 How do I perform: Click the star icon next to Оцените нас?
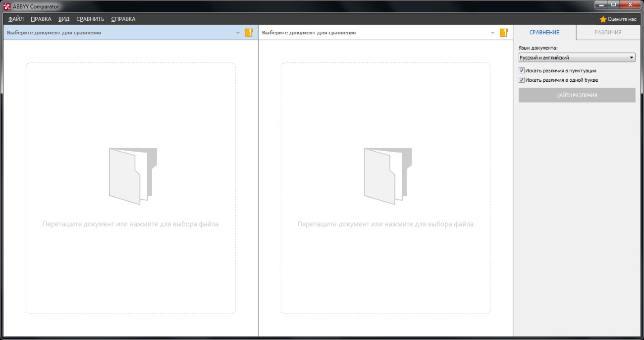[603, 19]
